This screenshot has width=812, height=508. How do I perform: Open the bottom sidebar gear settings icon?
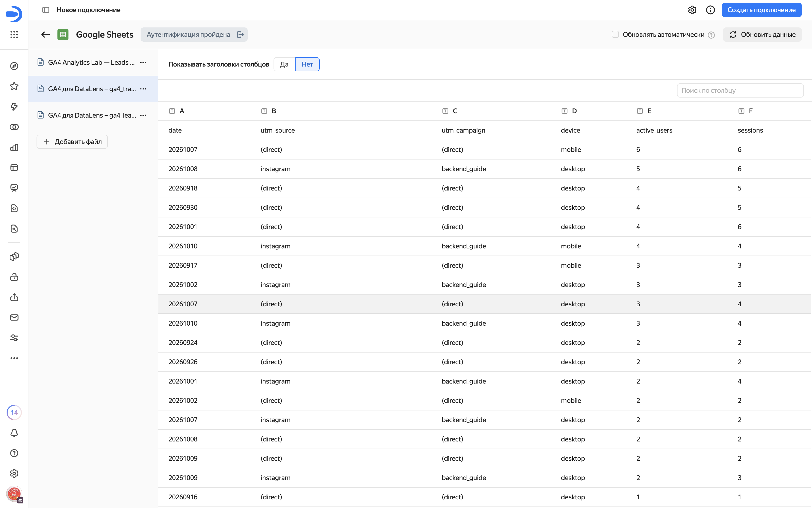[14, 473]
